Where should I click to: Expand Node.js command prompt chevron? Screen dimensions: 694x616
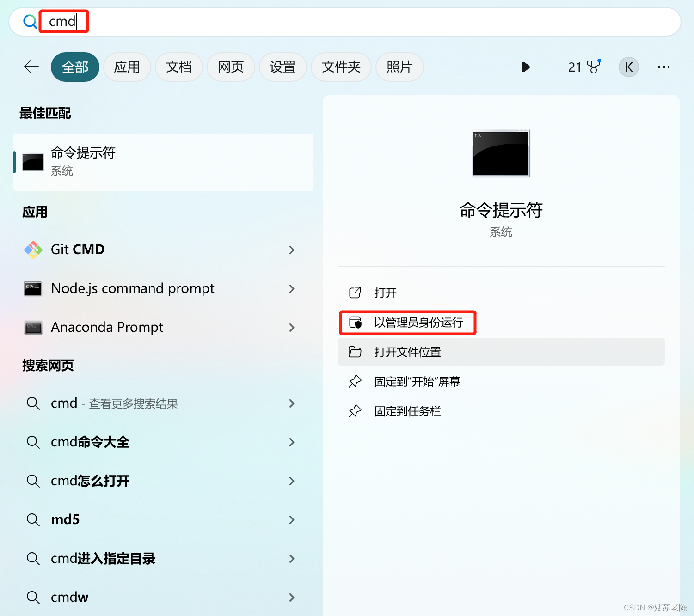292,289
